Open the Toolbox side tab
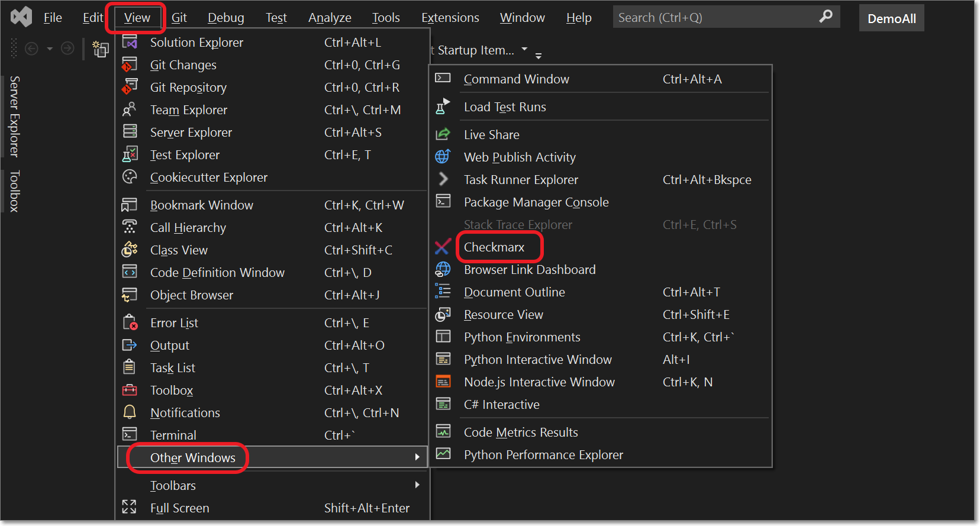 pyautogui.click(x=14, y=191)
